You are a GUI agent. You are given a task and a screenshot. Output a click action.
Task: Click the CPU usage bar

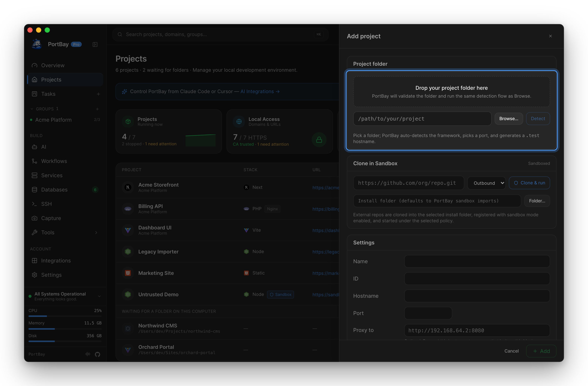tap(65, 316)
